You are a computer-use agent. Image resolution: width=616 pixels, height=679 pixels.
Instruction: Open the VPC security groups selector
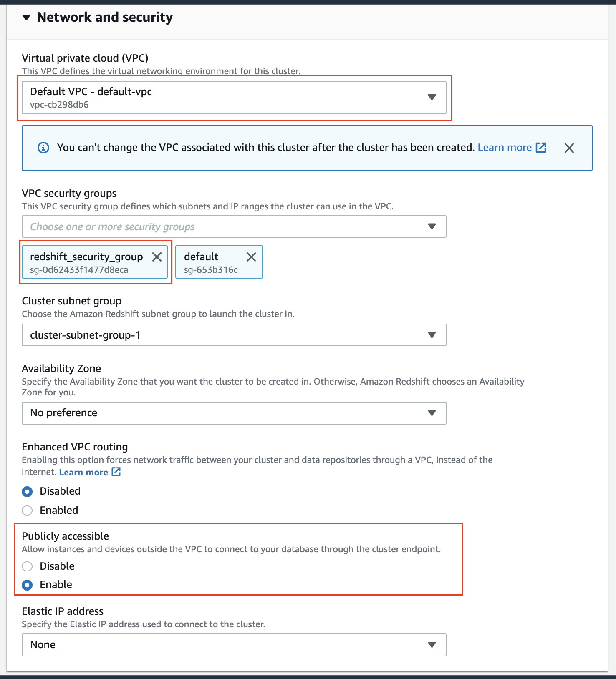[x=432, y=226]
